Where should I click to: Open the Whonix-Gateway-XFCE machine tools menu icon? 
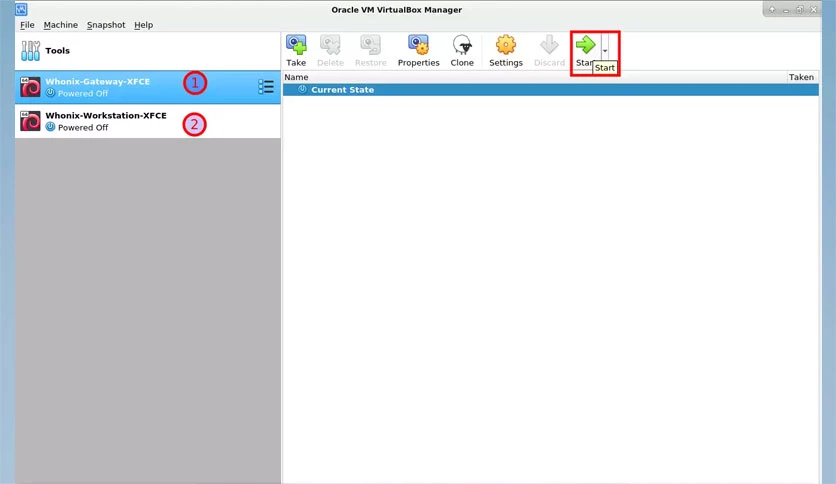point(266,86)
